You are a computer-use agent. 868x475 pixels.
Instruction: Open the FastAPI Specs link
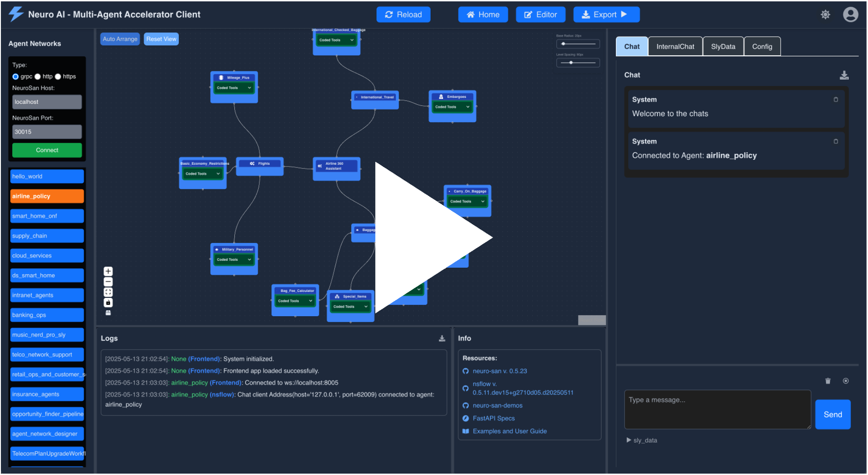494,418
